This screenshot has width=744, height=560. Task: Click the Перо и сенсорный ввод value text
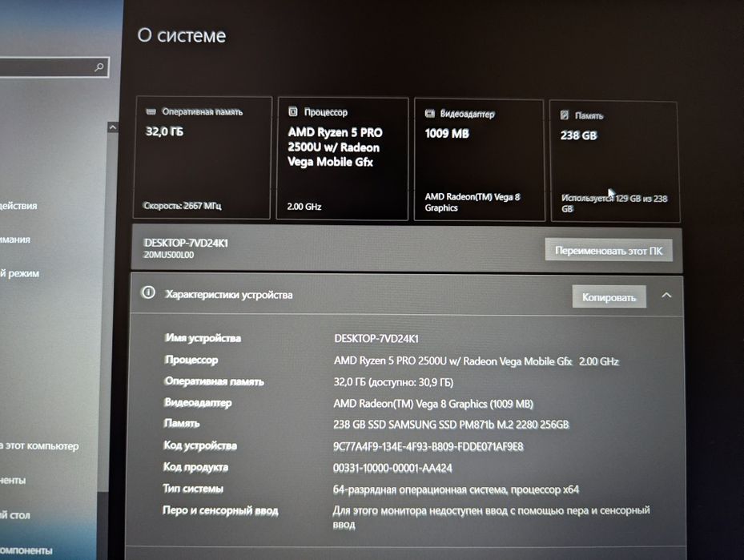[x=491, y=518]
